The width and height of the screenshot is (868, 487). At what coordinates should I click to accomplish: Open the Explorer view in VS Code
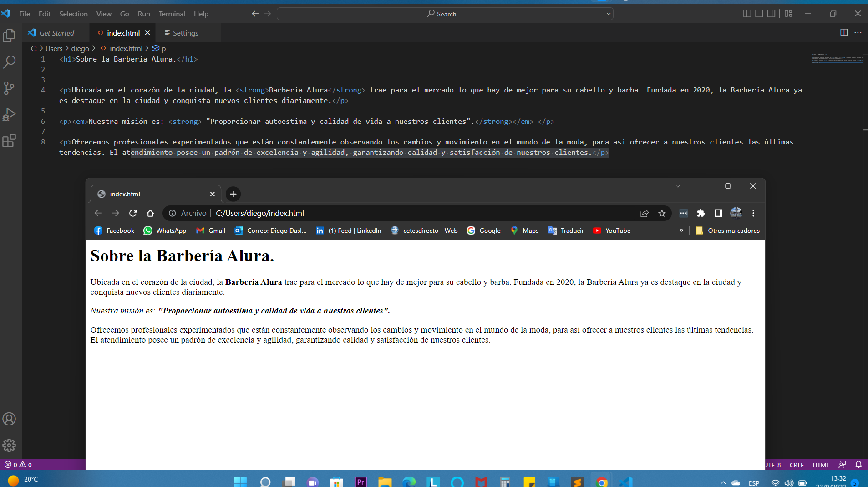click(x=9, y=36)
